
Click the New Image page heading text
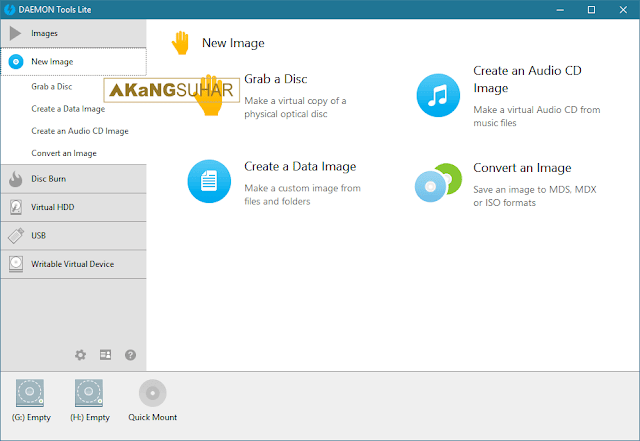pos(233,43)
